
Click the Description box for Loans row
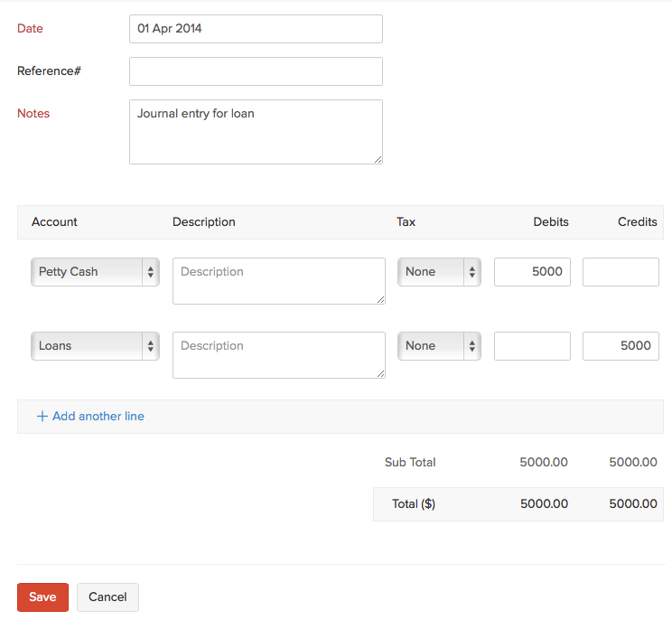[278, 355]
